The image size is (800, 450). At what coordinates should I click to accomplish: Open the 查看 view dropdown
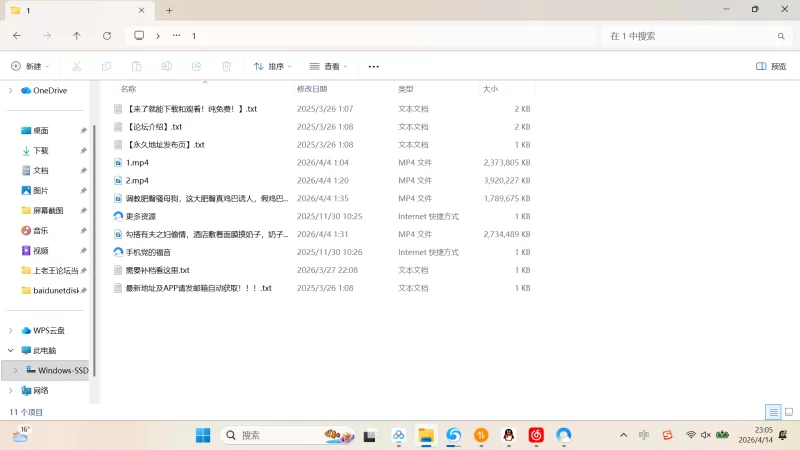click(x=328, y=66)
